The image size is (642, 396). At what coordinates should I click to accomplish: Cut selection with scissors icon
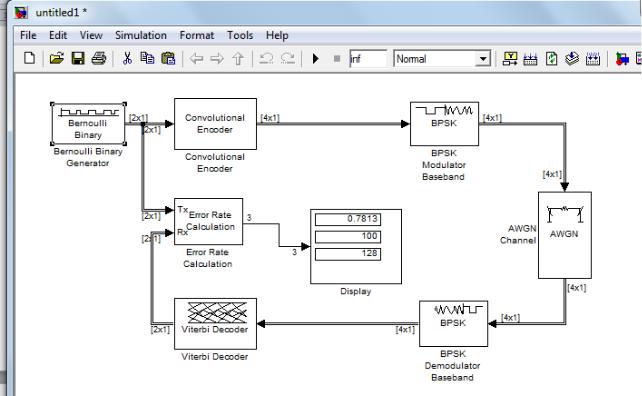[127, 59]
